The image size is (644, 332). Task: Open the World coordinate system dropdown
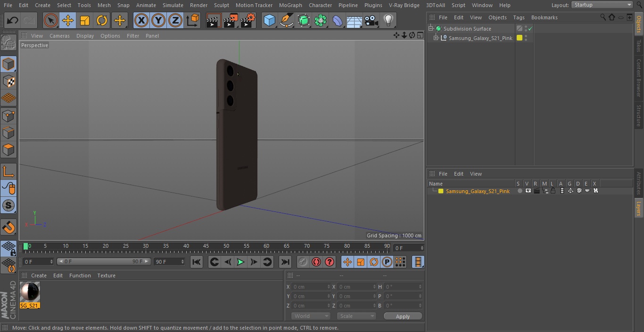[310, 316]
